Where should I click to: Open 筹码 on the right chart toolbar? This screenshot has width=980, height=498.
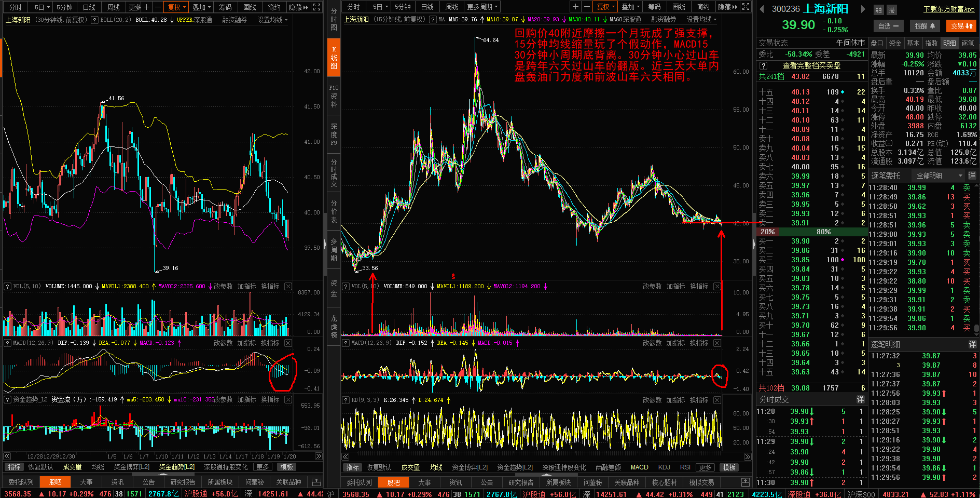[x=654, y=7]
